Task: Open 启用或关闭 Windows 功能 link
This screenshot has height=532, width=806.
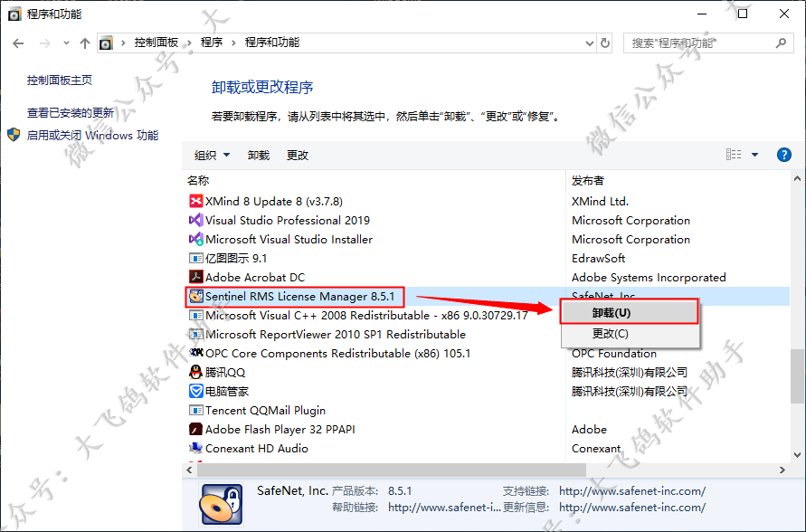Action: [92, 135]
